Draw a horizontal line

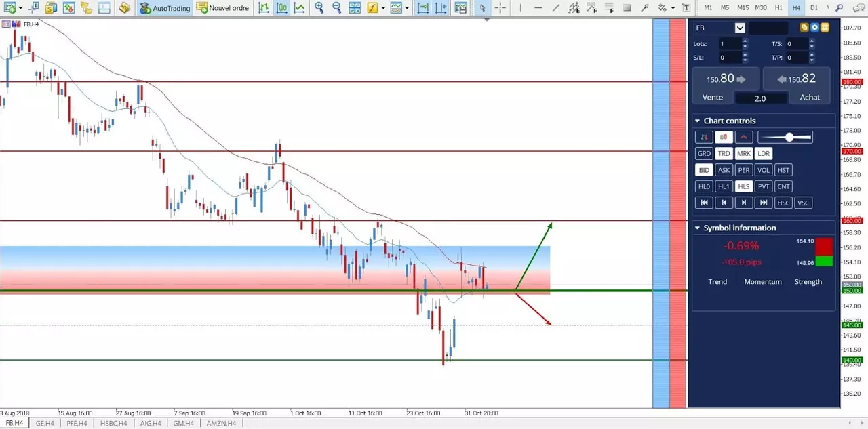(x=538, y=8)
